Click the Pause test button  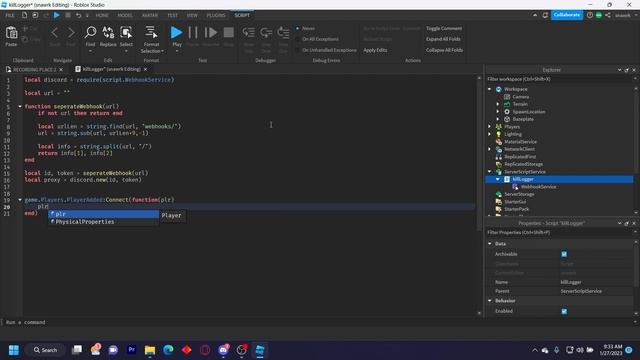[193, 33]
